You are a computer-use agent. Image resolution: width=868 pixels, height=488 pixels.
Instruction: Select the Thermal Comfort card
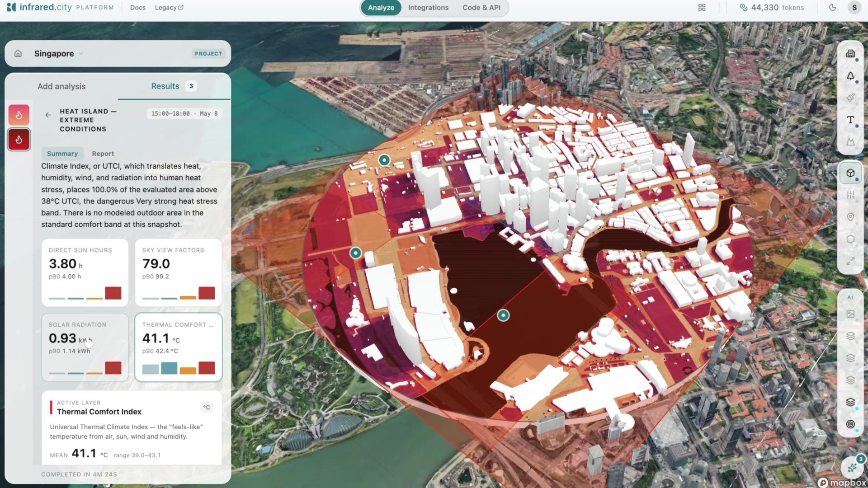coord(178,347)
